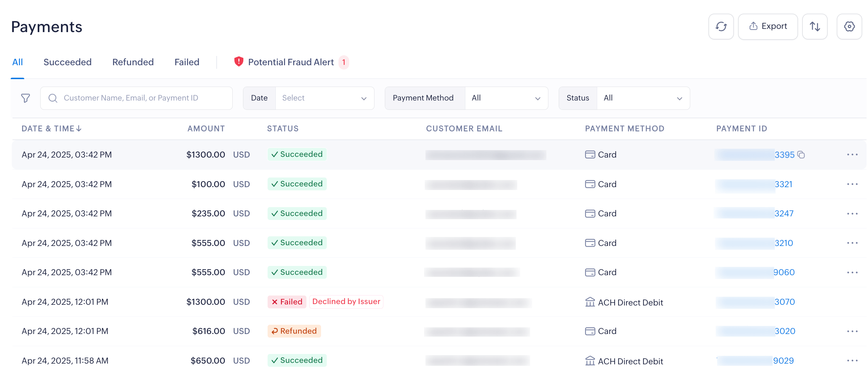The width and height of the screenshot is (868, 375).
Task: Copy the payment ID ending in 3395
Action: point(802,154)
